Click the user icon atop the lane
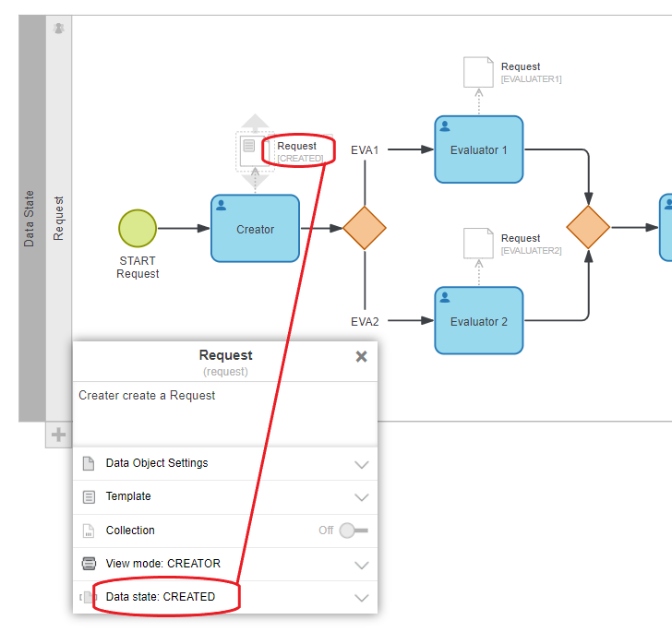Screen dimensions: 672x644 [59, 29]
